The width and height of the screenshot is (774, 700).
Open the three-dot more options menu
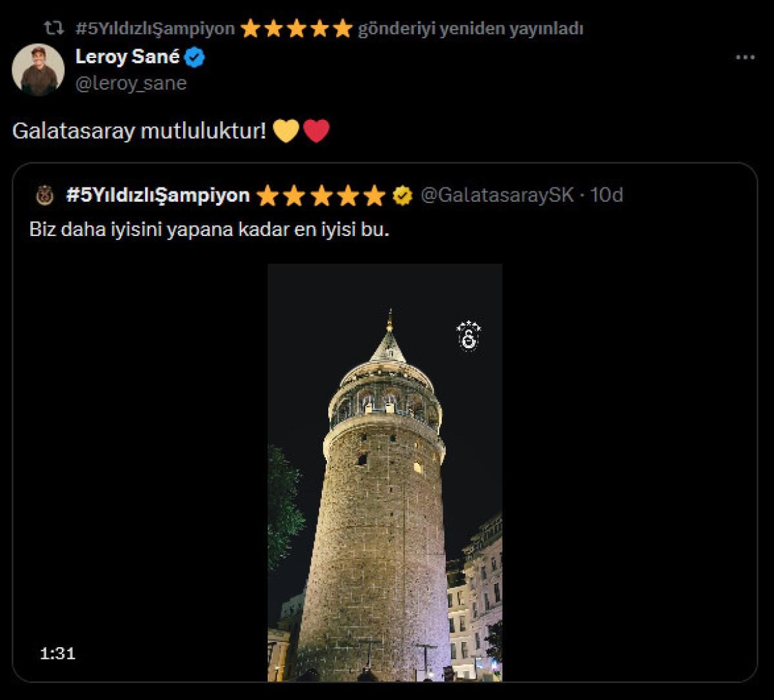coord(745,57)
